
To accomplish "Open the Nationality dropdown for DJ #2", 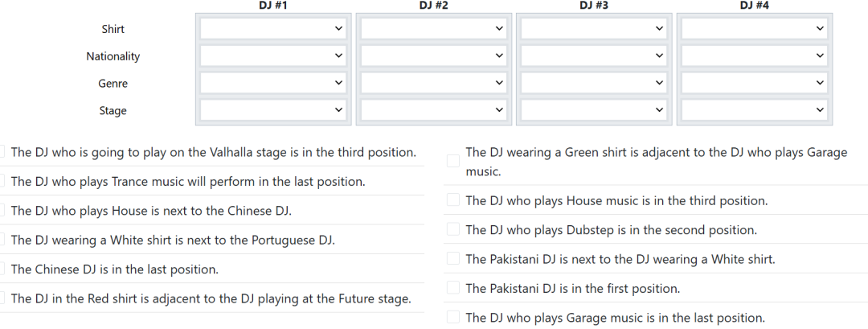I will pyautogui.click(x=433, y=56).
